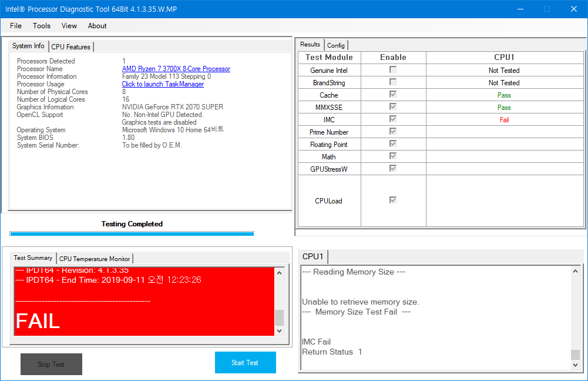The width and height of the screenshot is (588, 381).
Task: Click the link to launch TaskManager
Action: coord(163,84)
